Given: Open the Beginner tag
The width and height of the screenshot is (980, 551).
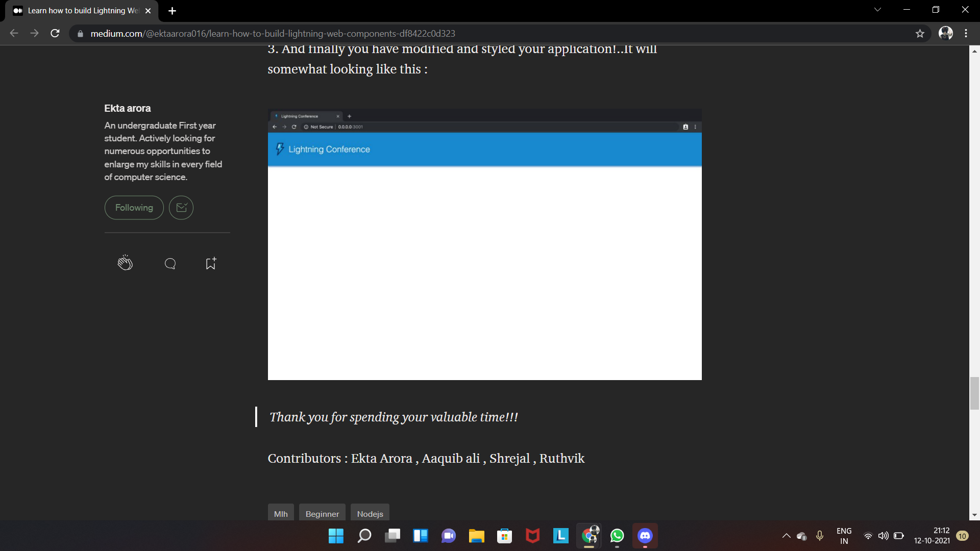Looking at the screenshot, I should (x=322, y=513).
